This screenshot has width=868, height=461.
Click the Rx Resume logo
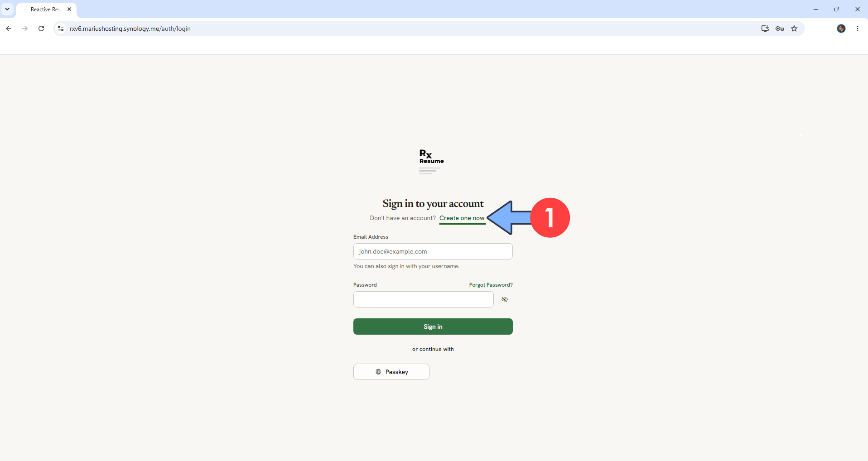431,162
